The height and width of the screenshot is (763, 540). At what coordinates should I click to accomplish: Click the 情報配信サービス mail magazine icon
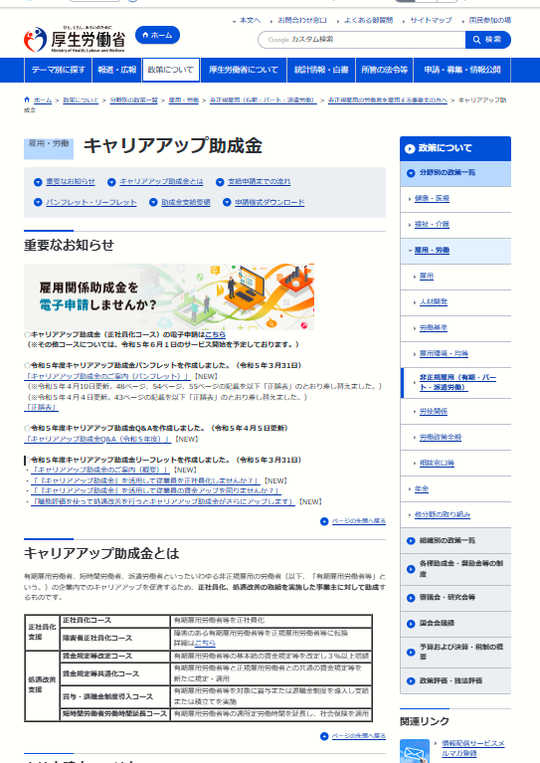click(414, 751)
